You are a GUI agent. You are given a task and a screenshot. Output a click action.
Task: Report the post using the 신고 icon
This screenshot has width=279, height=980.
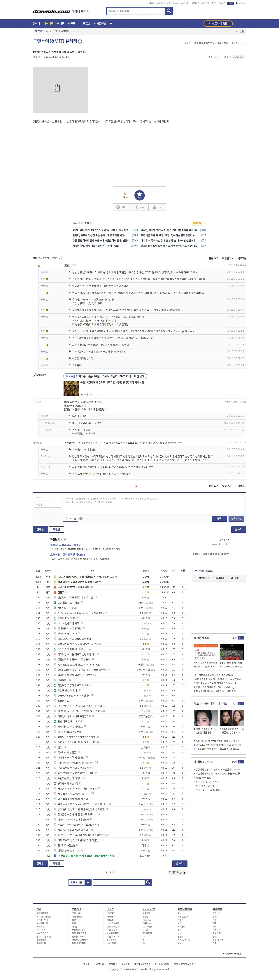coord(157,207)
